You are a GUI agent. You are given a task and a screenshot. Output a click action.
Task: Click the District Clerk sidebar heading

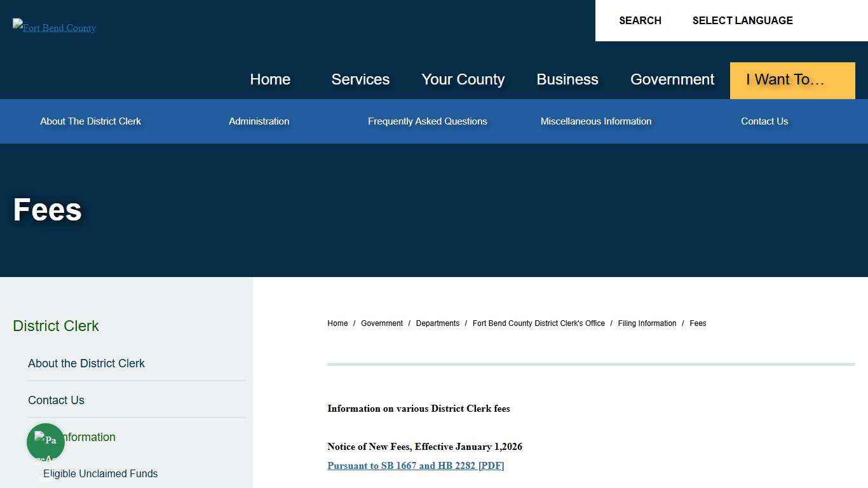tap(55, 325)
